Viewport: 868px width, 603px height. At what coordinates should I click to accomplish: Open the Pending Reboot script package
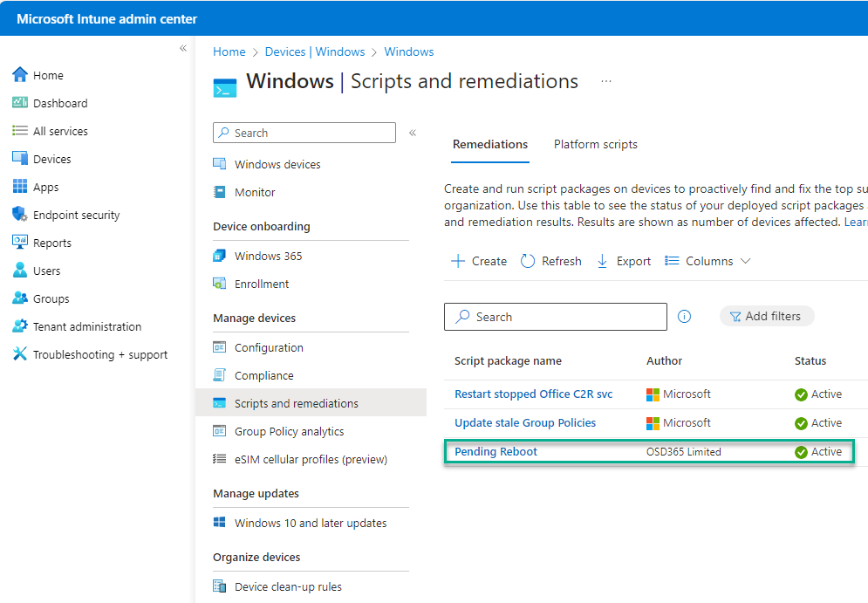click(496, 451)
